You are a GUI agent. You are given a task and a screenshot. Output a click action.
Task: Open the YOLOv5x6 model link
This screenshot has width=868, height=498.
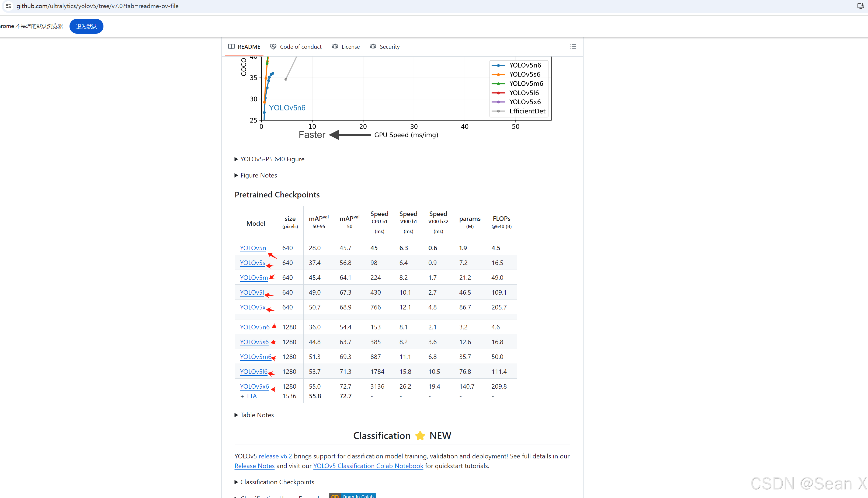[254, 386]
